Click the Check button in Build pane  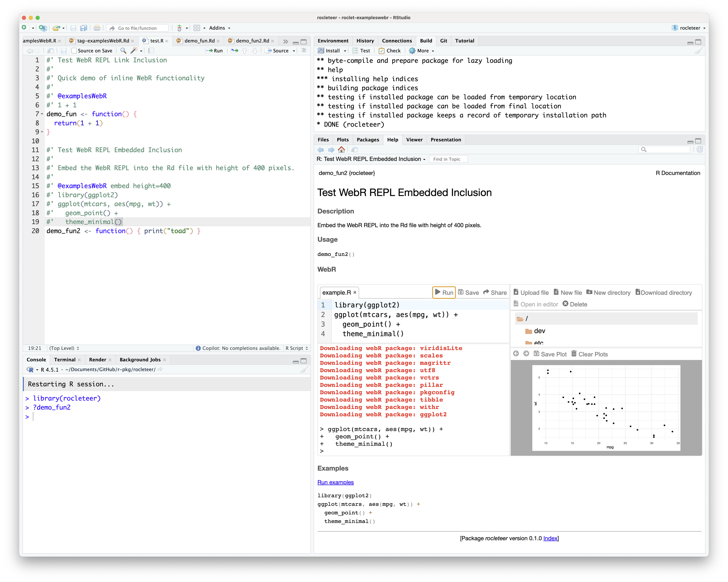click(x=389, y=51)
